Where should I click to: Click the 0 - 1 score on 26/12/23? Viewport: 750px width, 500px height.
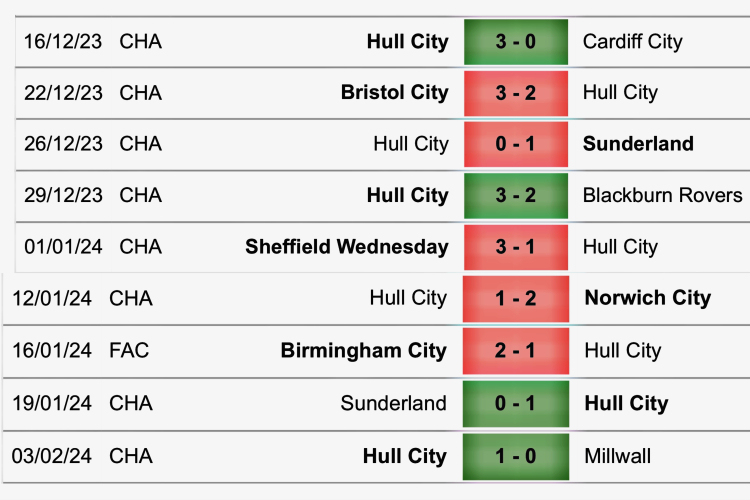coord(515,144)
